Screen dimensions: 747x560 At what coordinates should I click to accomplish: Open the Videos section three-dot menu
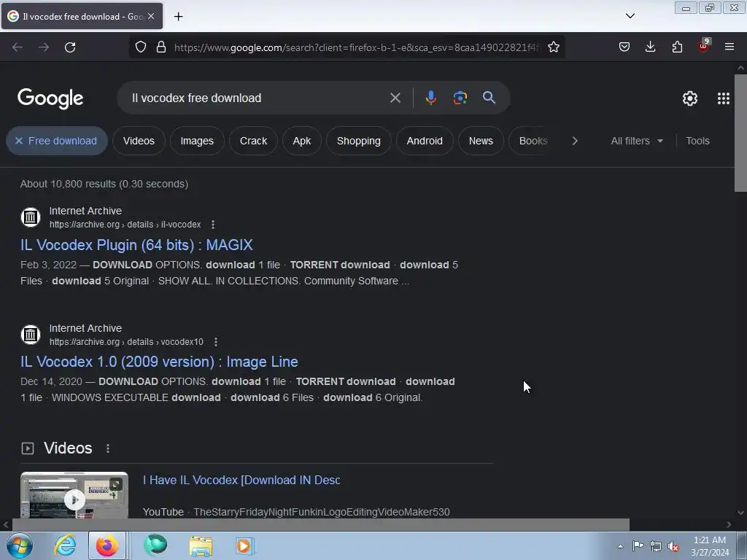click(x=108, y=448)
